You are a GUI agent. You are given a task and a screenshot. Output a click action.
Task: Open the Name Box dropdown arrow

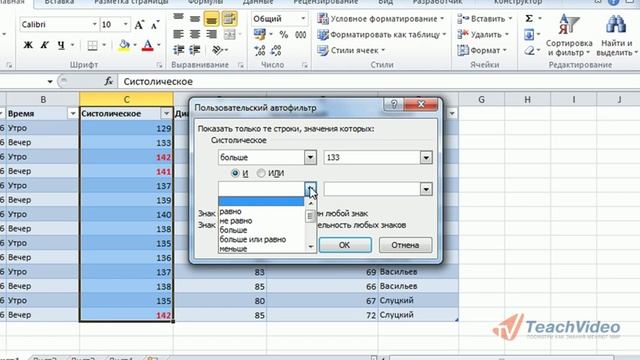point(50,82)
